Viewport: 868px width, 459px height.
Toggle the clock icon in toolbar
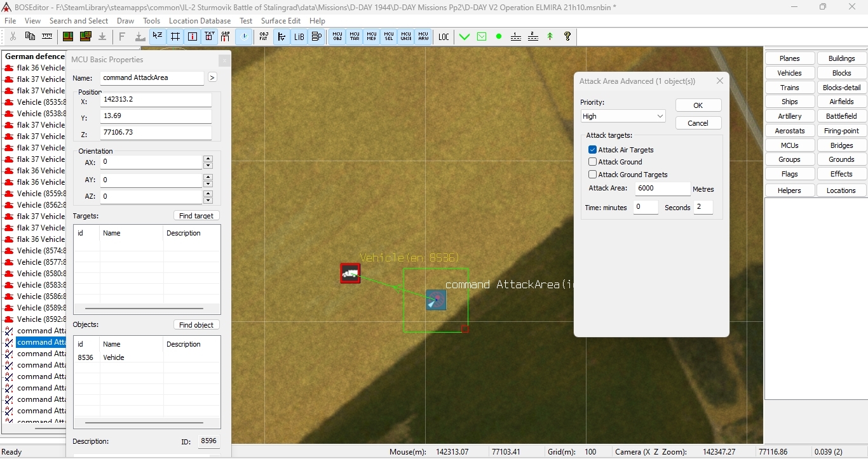pyautogui.click(x=244, y=37)
